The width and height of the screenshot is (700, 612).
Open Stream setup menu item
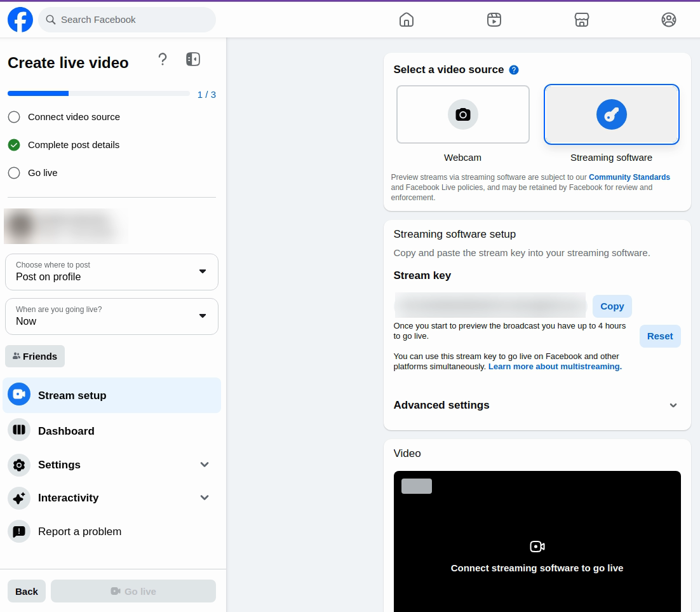(112, 395)
